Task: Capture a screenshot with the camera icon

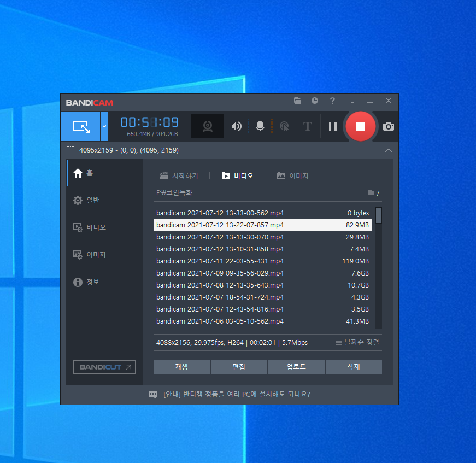Action: [388, 126]
